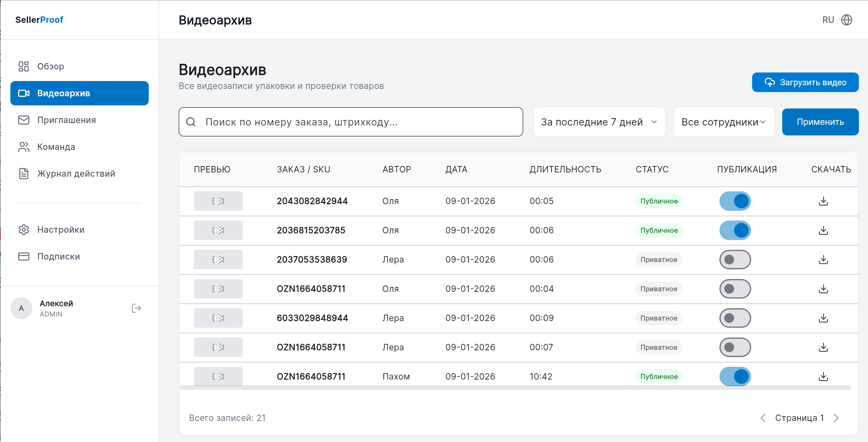This screenshot has height=442, width=868.
Task: Open the Настройки gear item
Action: [61, 230]
